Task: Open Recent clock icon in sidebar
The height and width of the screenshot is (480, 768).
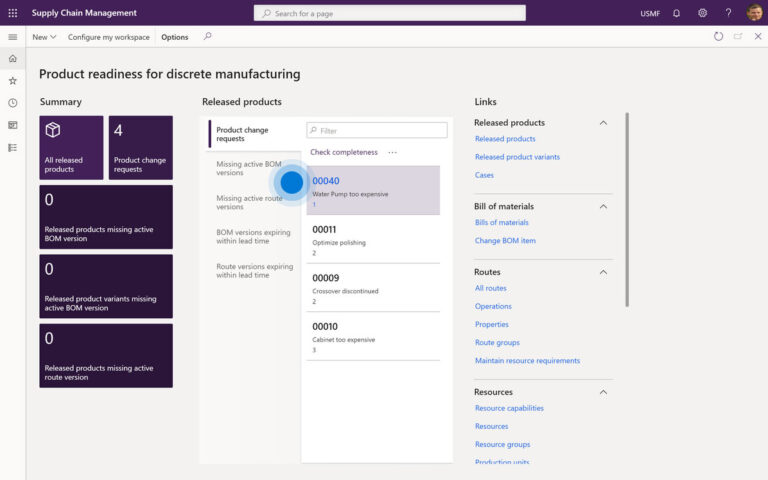Action: click(13, 103)
